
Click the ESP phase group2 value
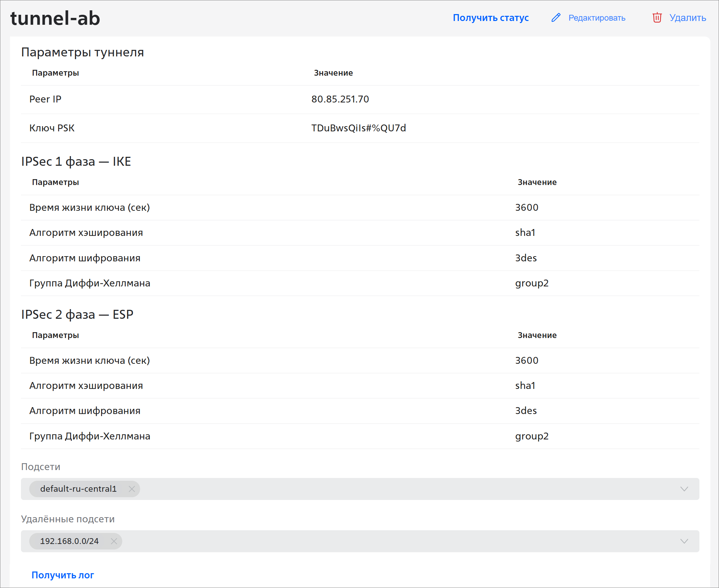click(x=531, y=436)
